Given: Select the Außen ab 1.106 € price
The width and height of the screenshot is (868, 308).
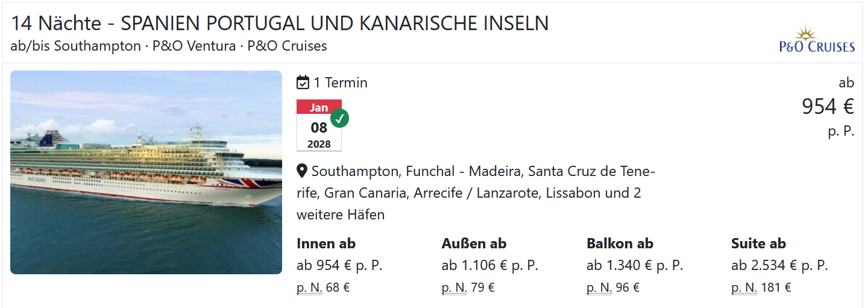Looking at the screenshot, I should coord(489,265).
